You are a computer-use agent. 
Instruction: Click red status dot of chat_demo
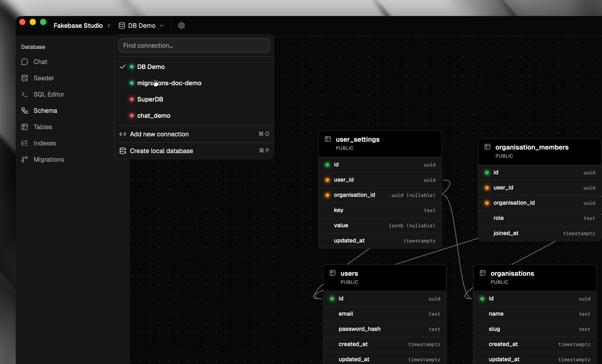click(x=132, y=116)
